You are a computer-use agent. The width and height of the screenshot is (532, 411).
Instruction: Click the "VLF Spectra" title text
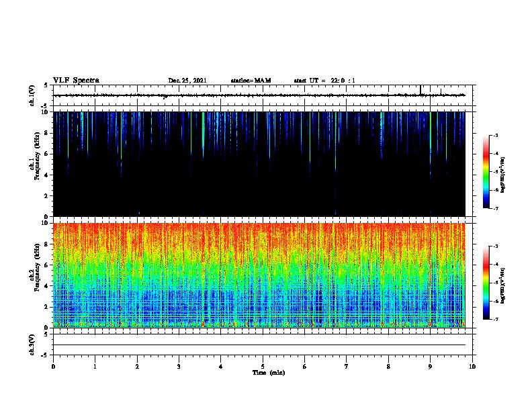click(76, 81)
